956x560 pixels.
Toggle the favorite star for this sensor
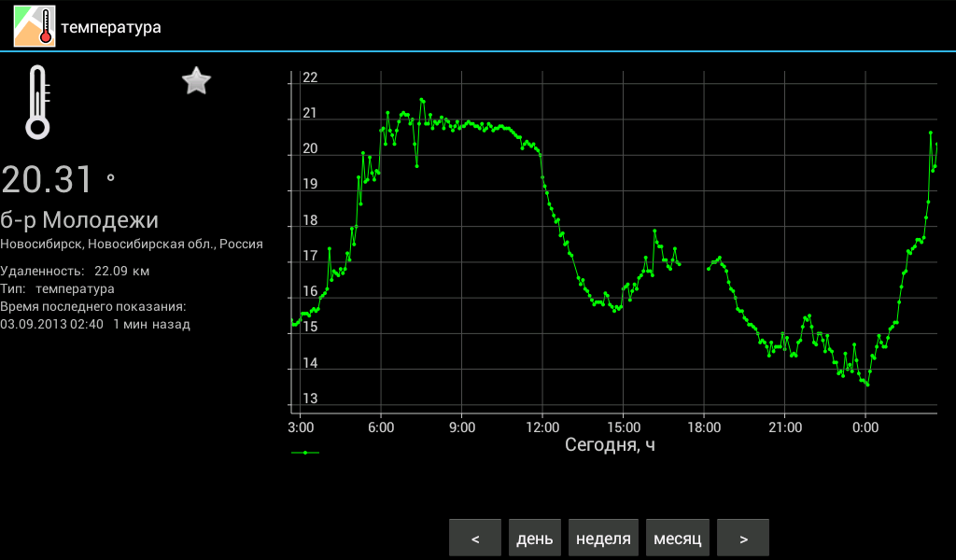click(196, 81)
